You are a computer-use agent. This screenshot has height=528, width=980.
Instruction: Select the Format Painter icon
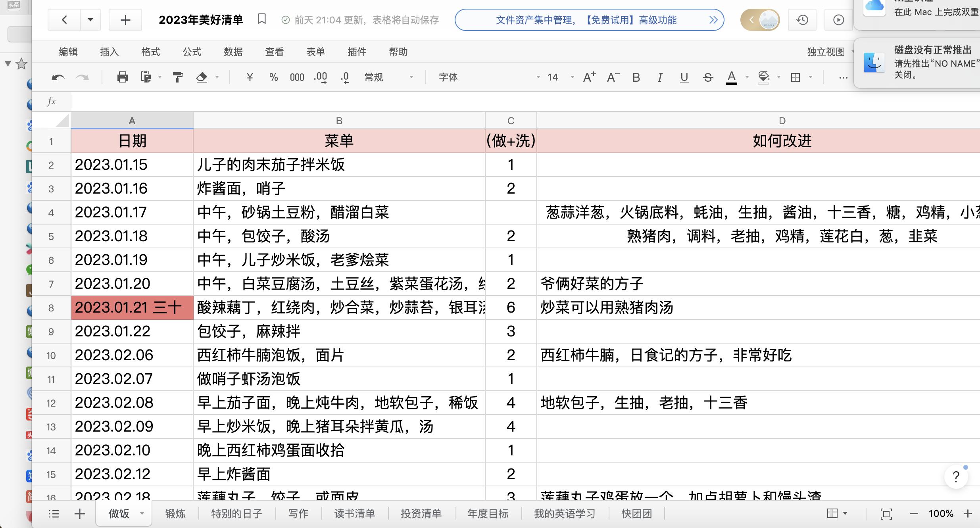coord(177,77)
